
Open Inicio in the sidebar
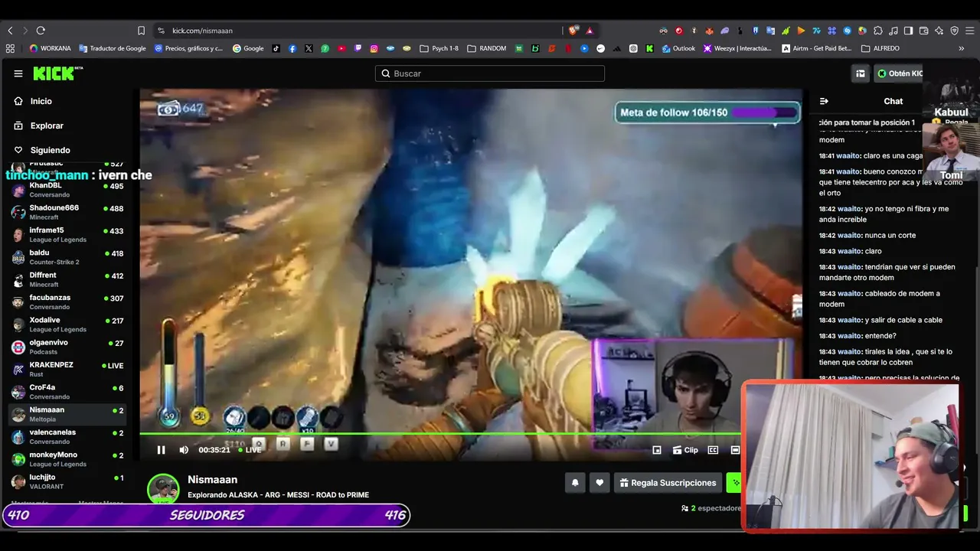click(x=33, y=101)
